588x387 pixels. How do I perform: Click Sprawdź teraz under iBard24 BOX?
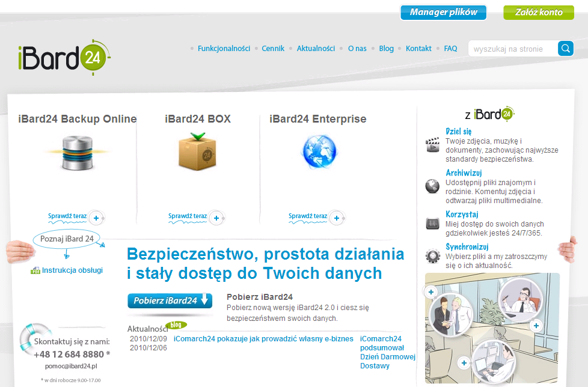coord(188,216)
